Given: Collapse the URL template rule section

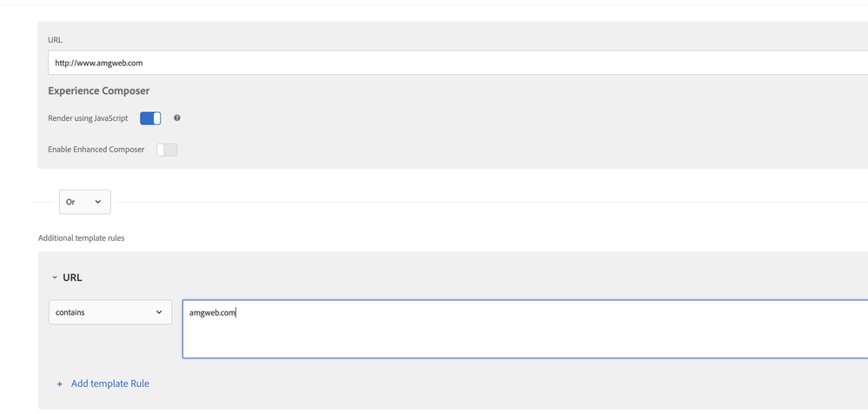Looking at the screenshot, I should point(54,277).
